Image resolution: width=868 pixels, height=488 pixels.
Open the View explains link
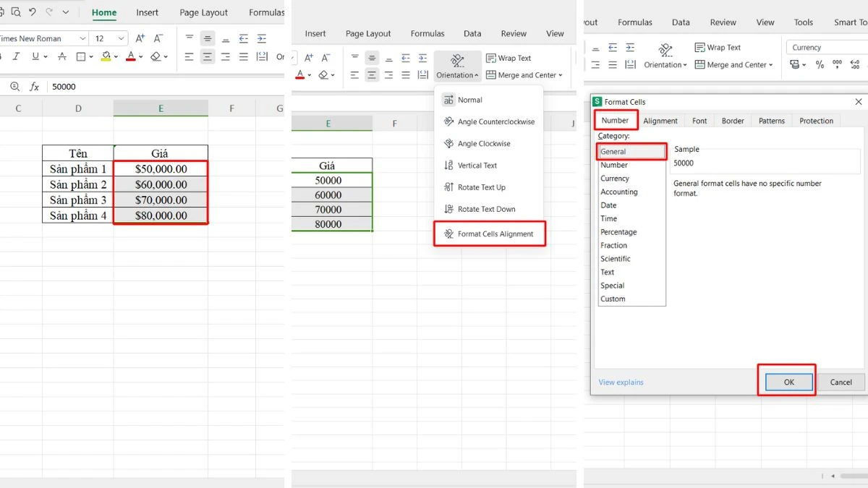click(x=621, y=382)
